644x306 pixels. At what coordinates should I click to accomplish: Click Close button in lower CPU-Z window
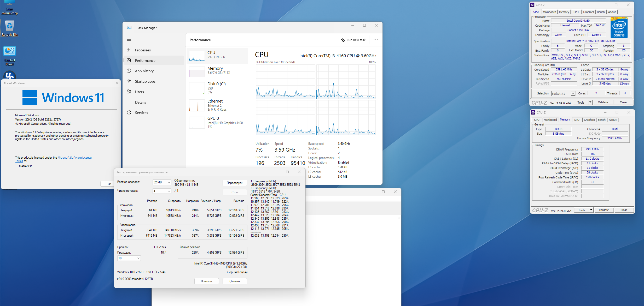tap(624, 210)
